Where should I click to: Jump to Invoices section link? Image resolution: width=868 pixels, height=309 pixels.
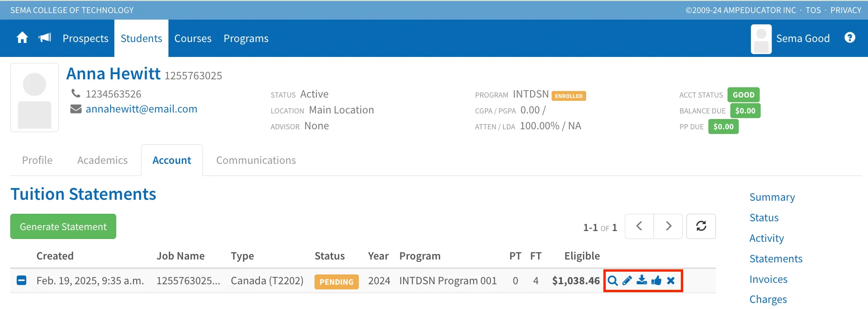(769, 279)
